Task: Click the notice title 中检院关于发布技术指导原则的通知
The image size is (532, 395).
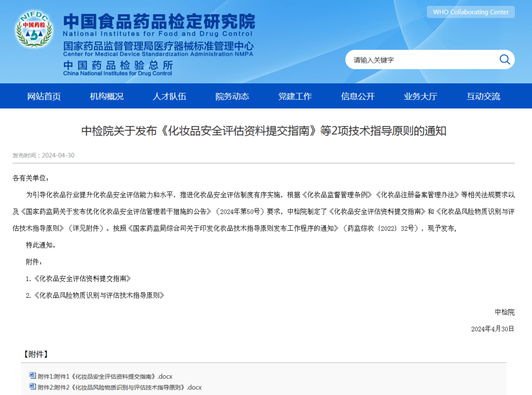Action: tap(266, 130)
